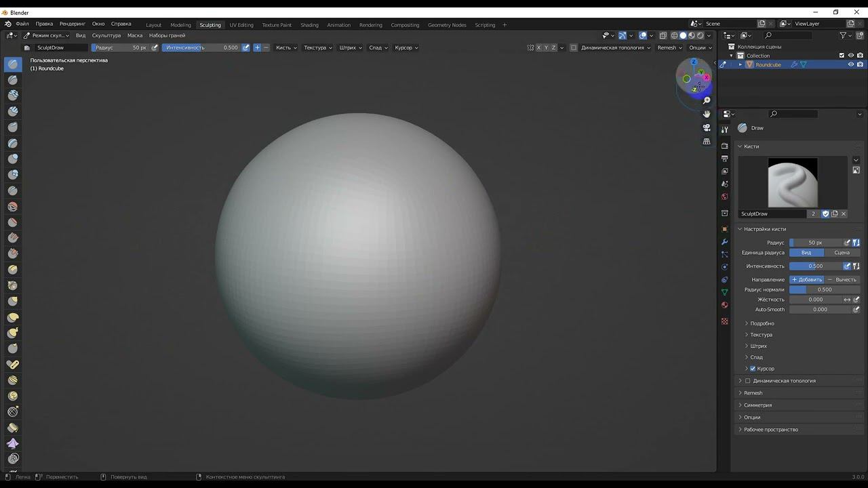868x488 pixels.
Task: Select the Draw sculpt brush tool
Action: pyautogui.click(x=13, y=64)
